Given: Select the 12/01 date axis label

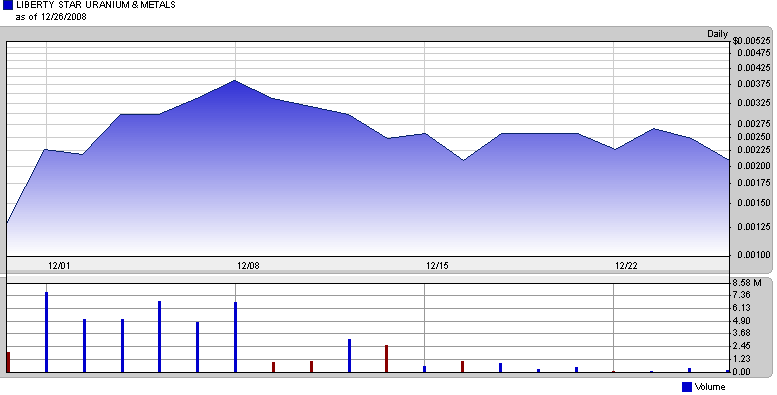Looking at the screenshot, I should 59,266.
